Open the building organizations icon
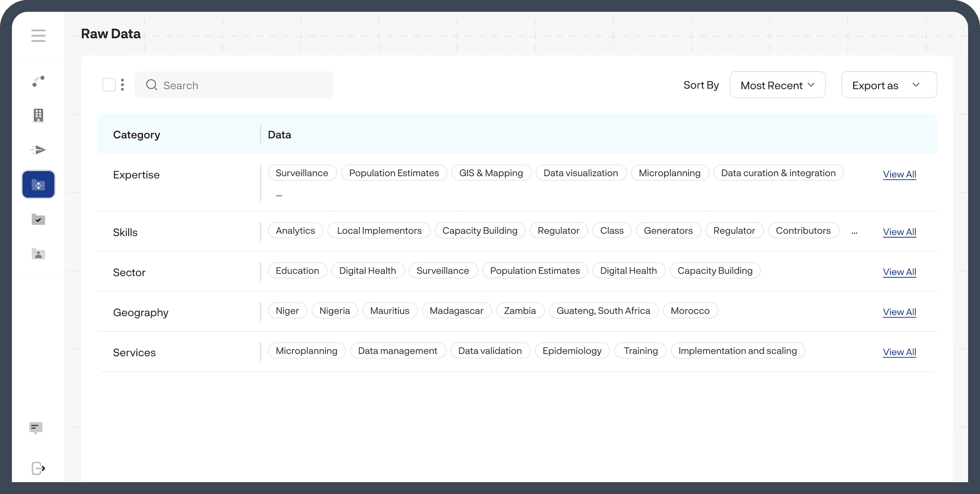This screenshot has height=494, width=980. click(38, 115)
